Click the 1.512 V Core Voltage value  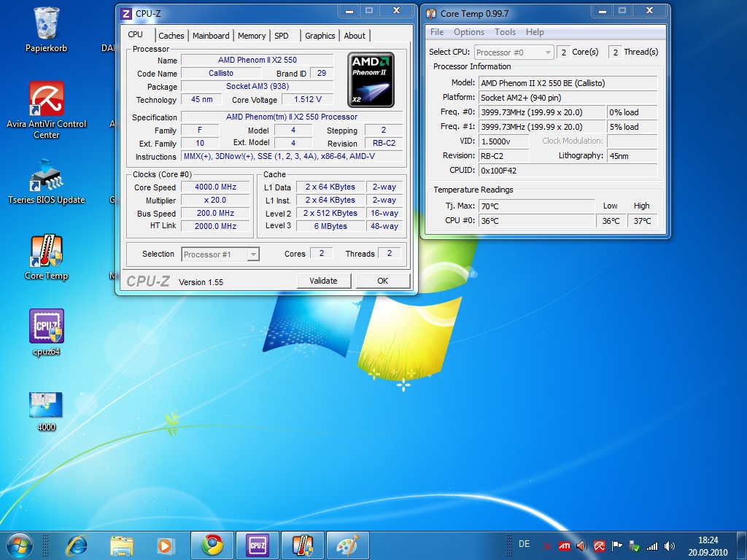point(308,99)
